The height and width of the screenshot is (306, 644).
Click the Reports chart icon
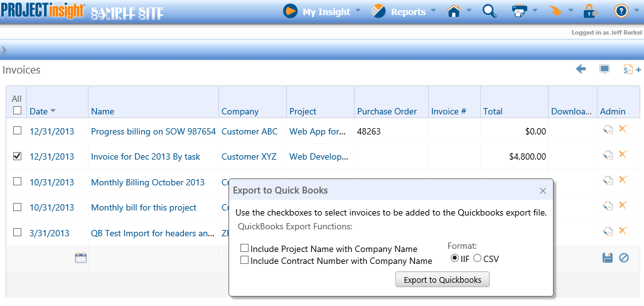coord(378,11)
